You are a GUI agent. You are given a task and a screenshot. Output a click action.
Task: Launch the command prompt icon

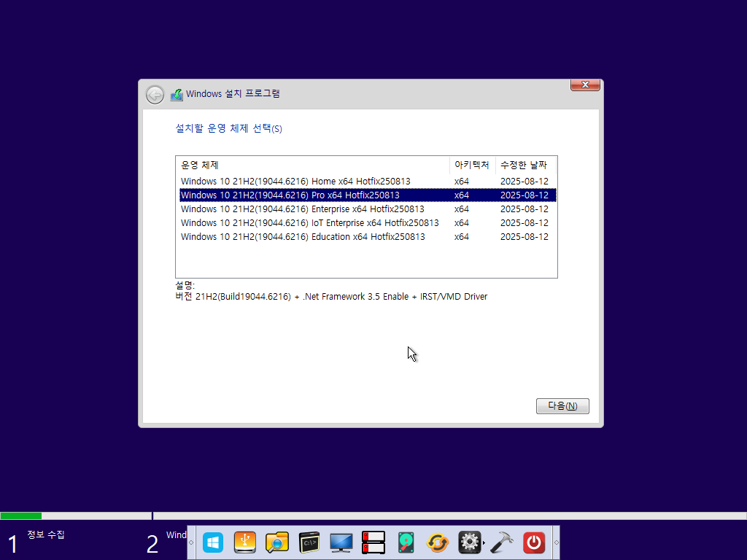coord(309,542)
